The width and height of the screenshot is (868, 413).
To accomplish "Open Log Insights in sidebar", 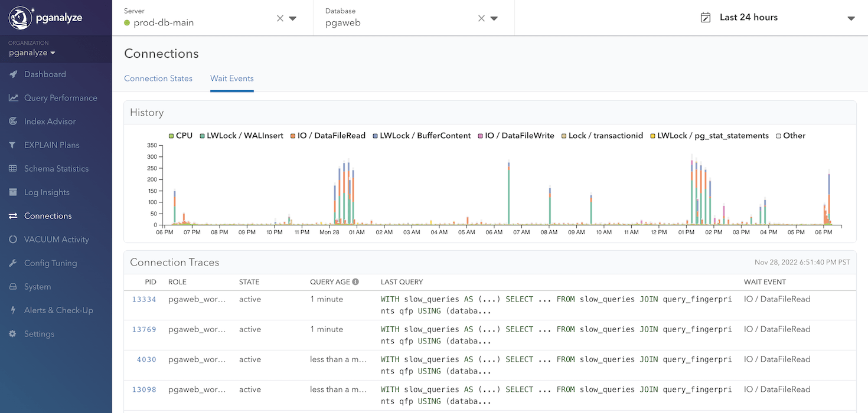I will 47,192.
